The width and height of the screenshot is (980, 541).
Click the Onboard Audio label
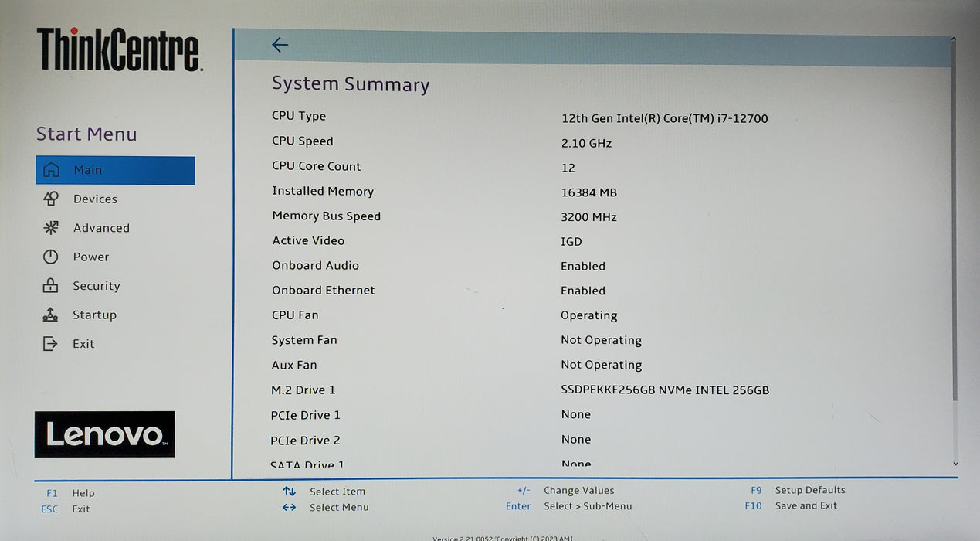315,266
